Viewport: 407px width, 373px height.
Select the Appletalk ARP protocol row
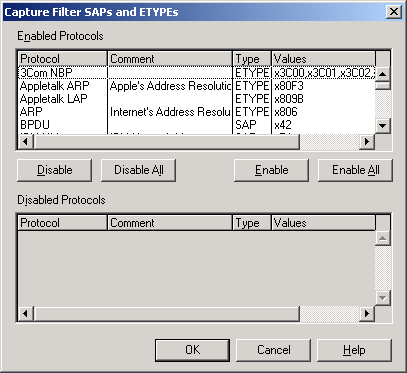coord(197,86)
